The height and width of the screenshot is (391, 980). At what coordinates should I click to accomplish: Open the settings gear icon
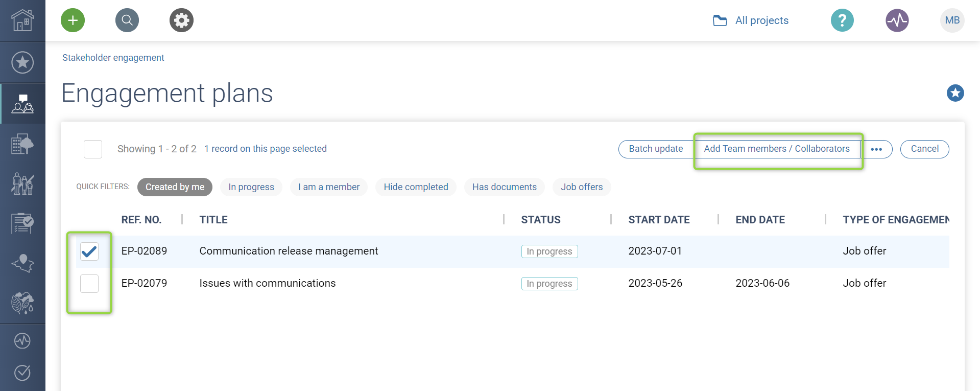(181, 20)
